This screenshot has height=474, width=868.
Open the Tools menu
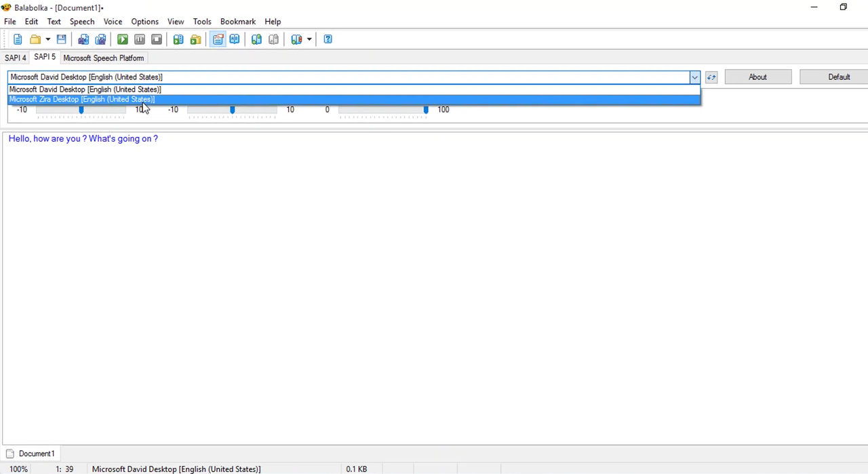[202, 22]
